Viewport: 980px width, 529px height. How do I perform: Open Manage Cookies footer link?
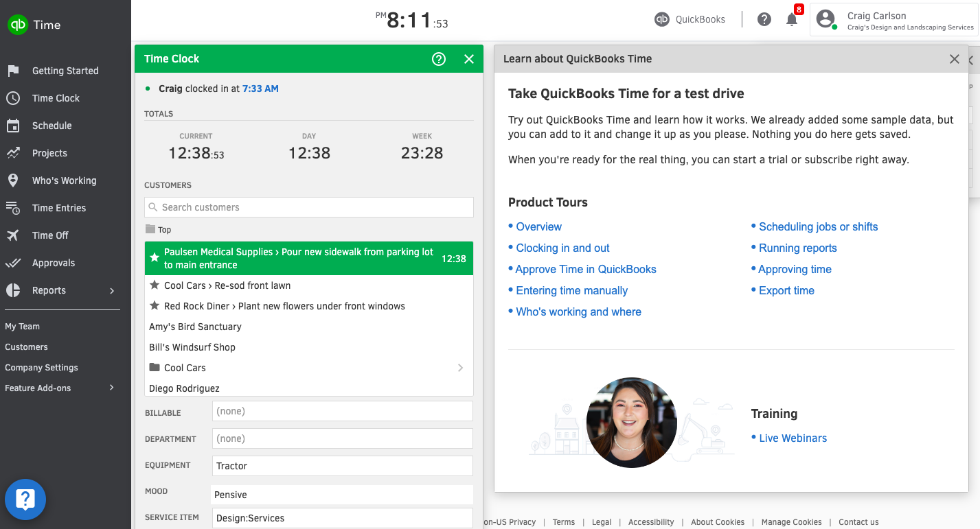792,522
